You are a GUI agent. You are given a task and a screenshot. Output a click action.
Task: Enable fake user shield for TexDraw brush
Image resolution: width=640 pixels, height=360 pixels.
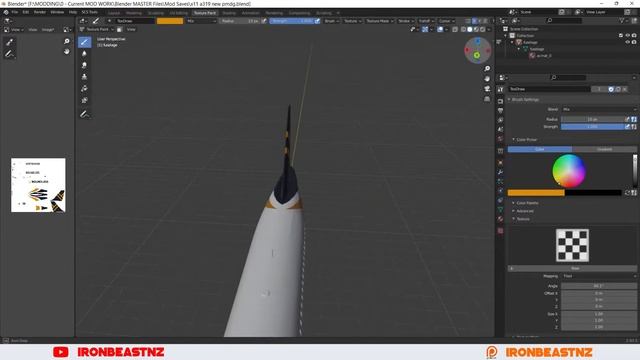point(611,89)
